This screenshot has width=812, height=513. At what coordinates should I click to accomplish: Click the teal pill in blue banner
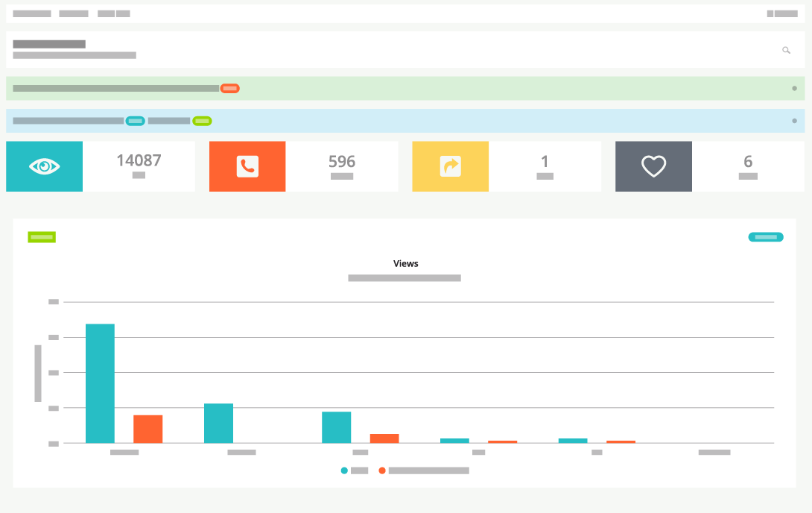(135, 122)
